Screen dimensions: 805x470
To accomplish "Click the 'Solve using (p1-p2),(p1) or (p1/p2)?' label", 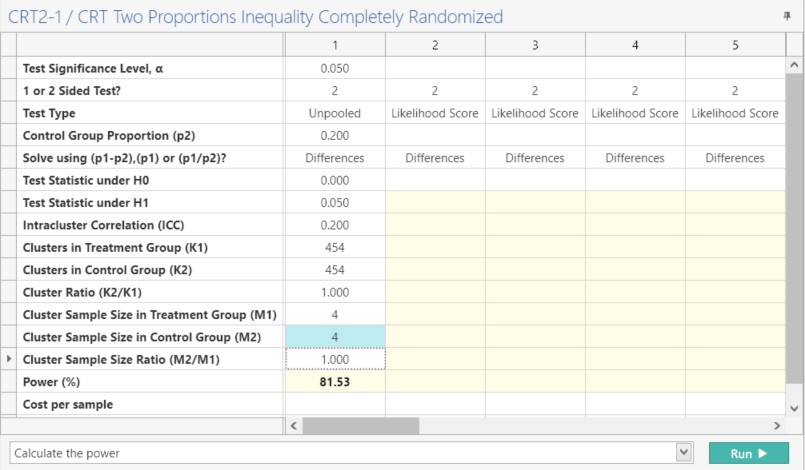I will [x=124, y=158].
